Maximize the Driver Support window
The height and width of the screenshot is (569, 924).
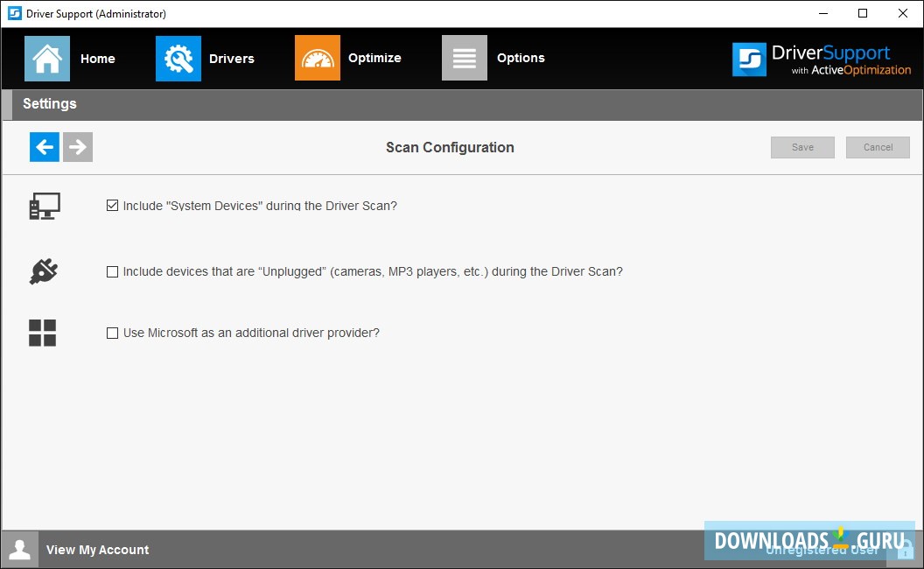click(863, 13)
